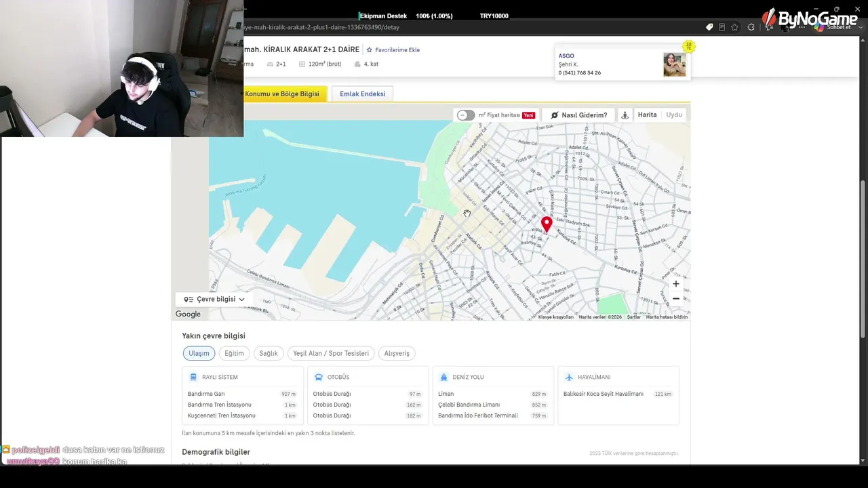Viewport: 868px width, 488px height.
Task: Click the Ekipman Destek overlay label
Action: 382,16
